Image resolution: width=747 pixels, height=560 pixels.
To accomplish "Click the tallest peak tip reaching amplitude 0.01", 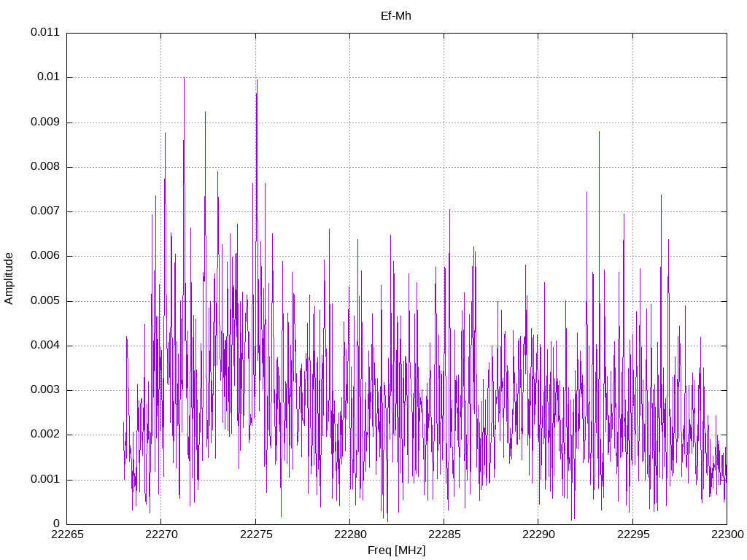I will click(184, 79).
